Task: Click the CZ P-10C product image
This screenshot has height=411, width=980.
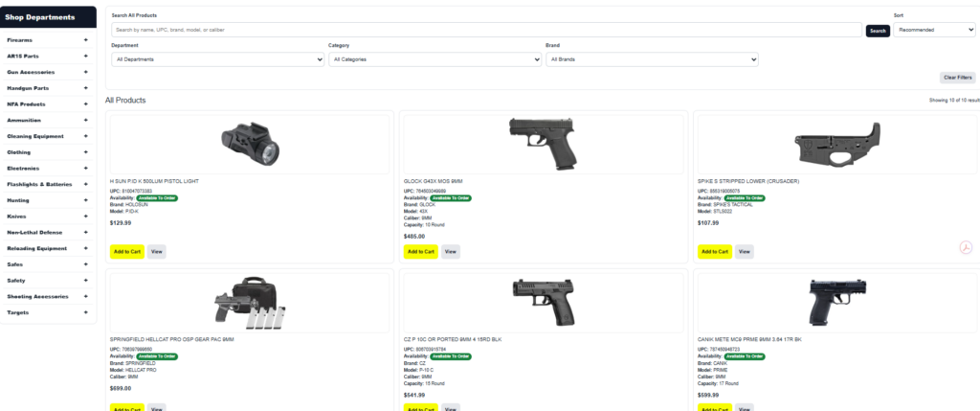Action: click(544, 303)
